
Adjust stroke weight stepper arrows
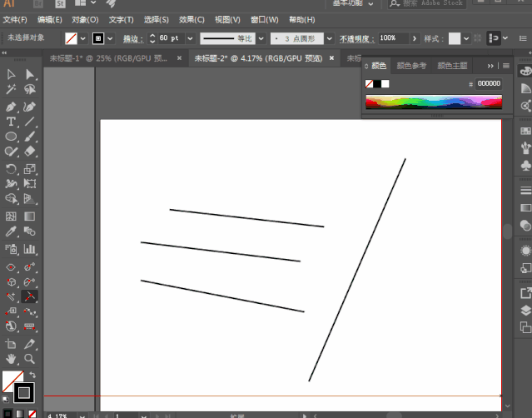pos(152,38)
